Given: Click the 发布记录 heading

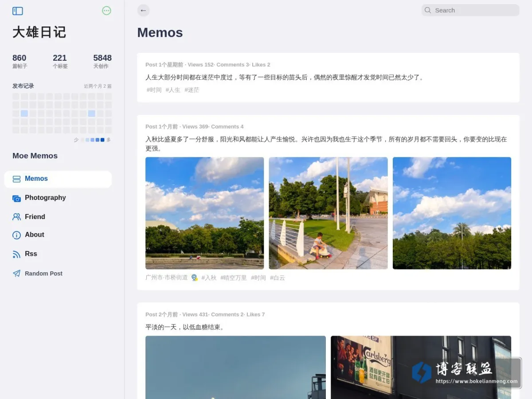Looking at the screenshot, I should click(23, 86).
